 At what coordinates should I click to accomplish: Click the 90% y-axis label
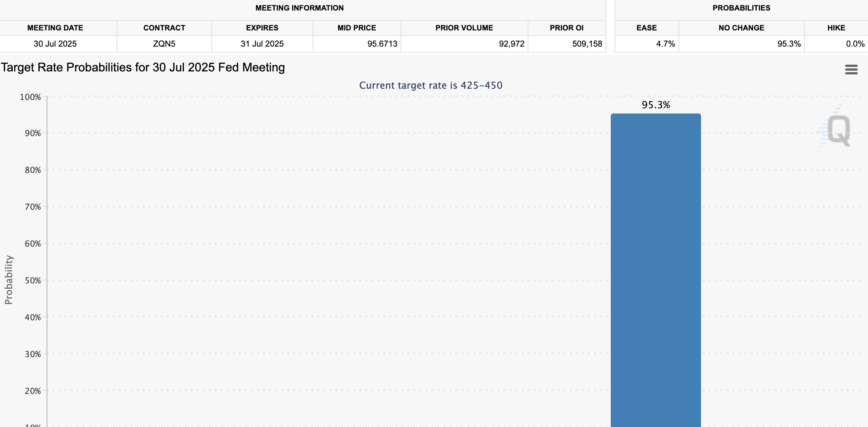click(33, 133)
